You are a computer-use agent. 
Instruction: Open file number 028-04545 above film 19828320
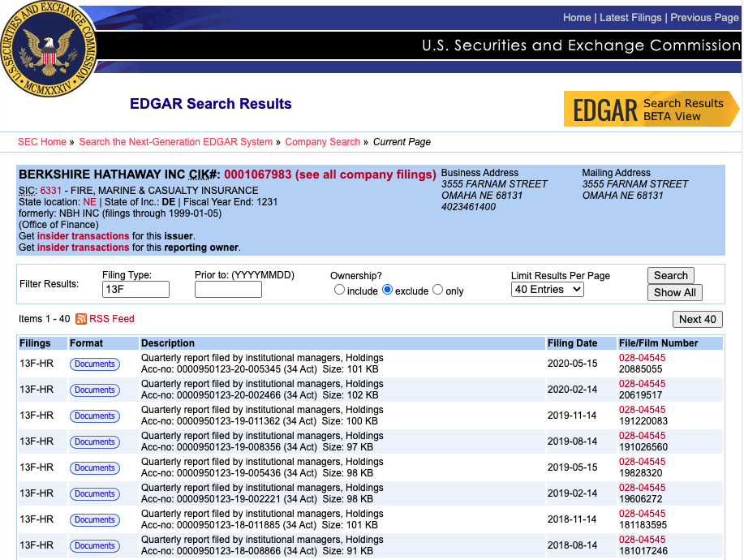click(642, 462)
